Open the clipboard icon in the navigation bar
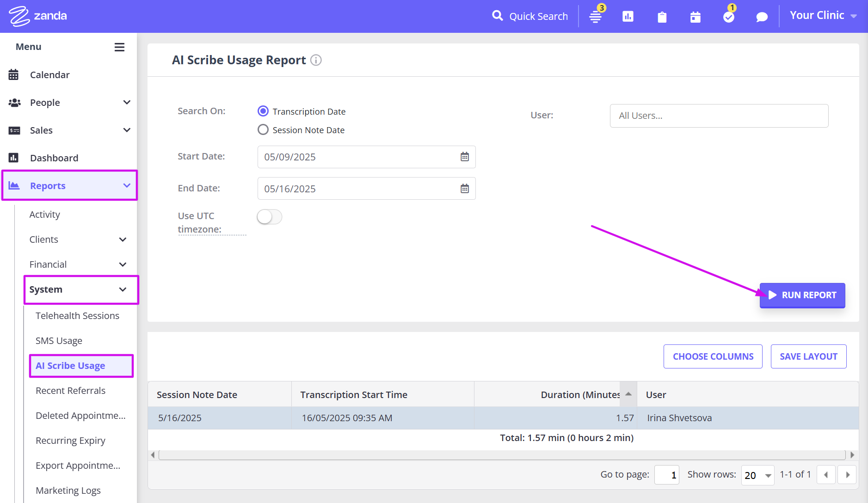The width and height of the screenshot is (868, 503). [661, 16]
